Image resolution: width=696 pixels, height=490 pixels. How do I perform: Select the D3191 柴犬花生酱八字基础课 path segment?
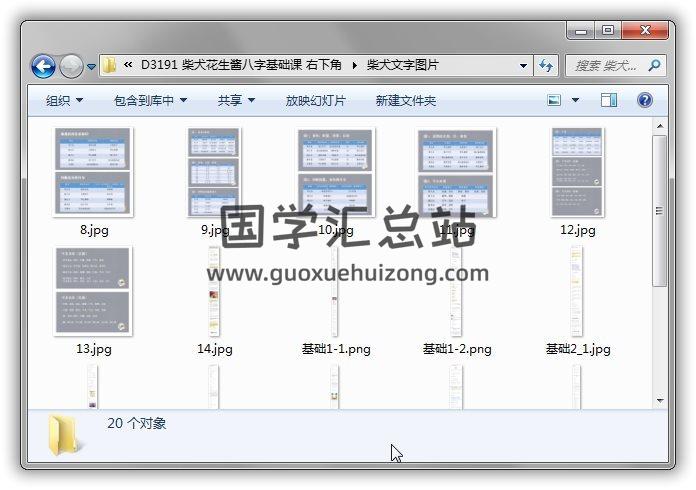coord(241,65)
